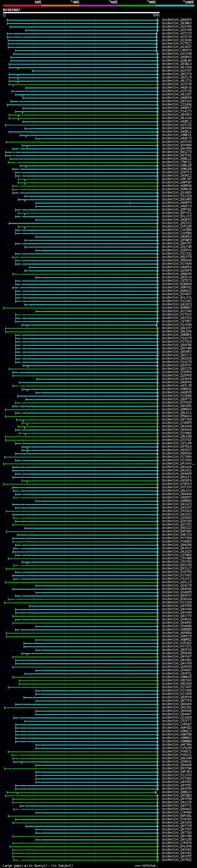
Task: Open hit UniRef100_Q9AXF6
Action: (x=177, y=20)
